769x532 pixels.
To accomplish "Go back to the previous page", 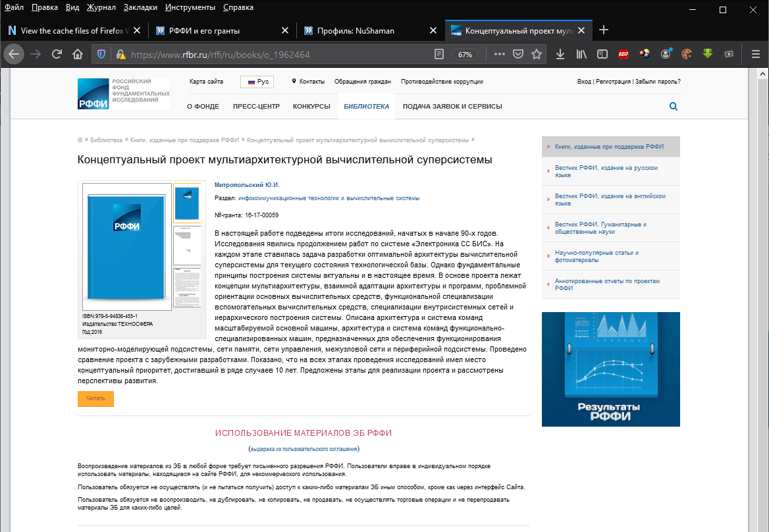I will [x=14, y=55].
